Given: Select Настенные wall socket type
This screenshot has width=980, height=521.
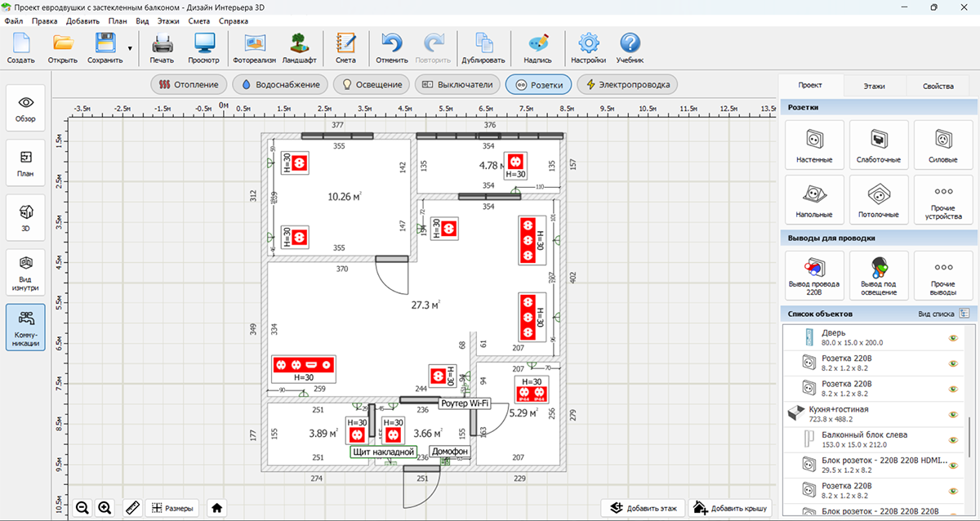Looking at the screenshot, I should pos(813,145).
